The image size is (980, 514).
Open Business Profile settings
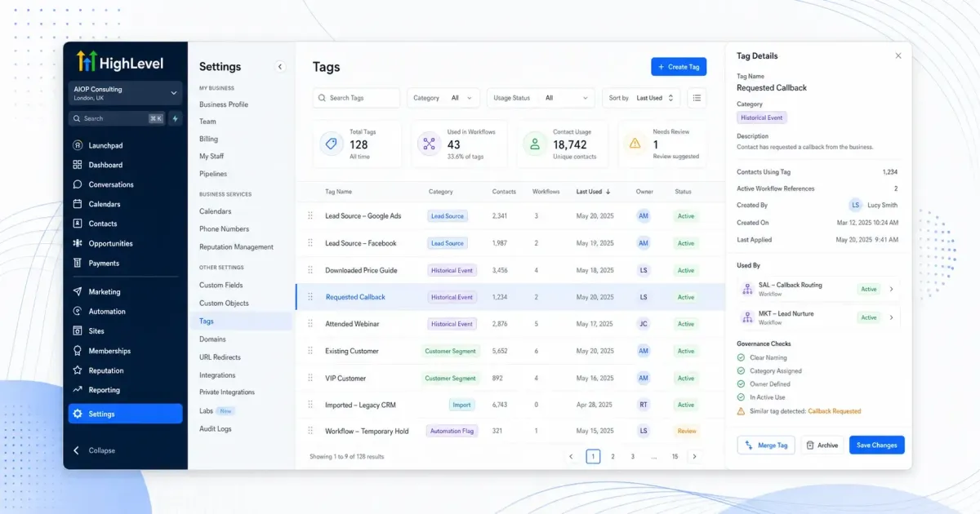(x=224, y=104)
